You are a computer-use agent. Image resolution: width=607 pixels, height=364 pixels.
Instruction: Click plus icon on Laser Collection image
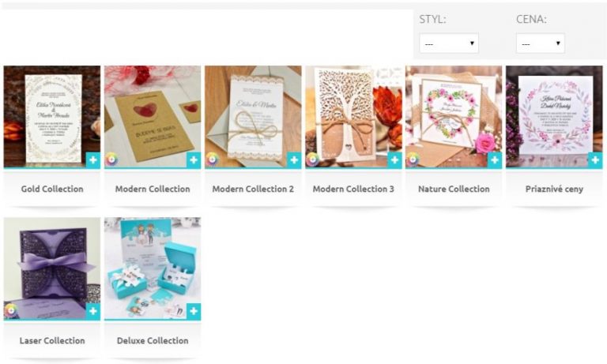(93, 311)
